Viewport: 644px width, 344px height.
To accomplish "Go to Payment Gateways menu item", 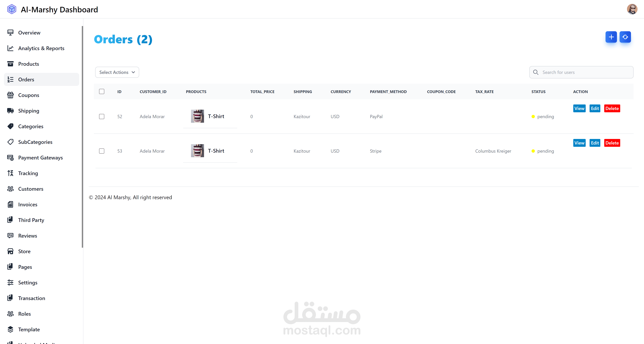I will point(40,158).
